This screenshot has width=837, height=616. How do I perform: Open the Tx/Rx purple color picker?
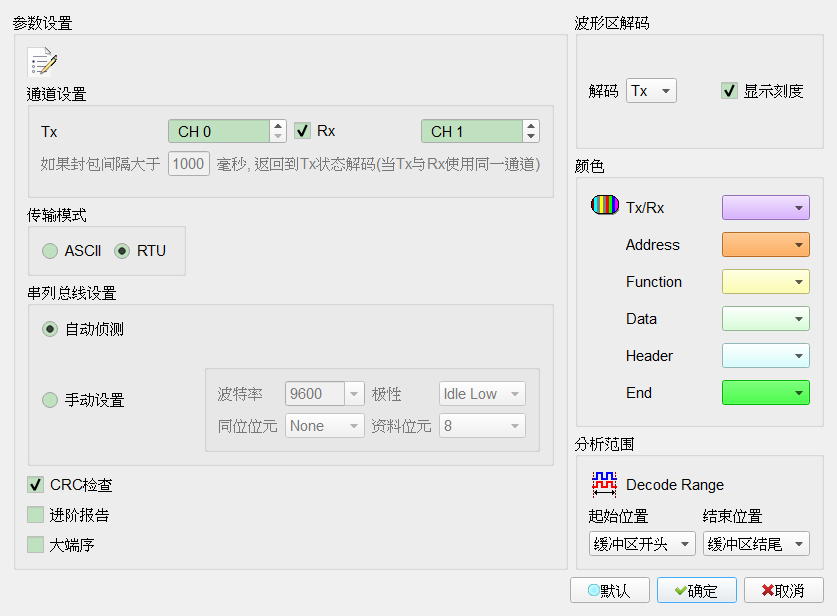[x=765, y=208]
